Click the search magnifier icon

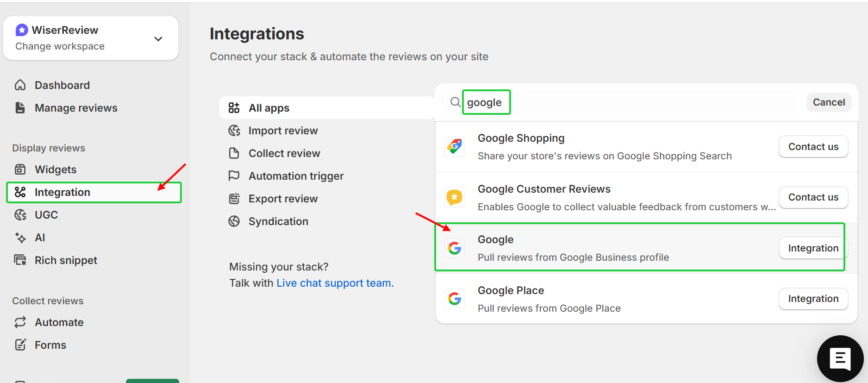click(x=455, y=102)
